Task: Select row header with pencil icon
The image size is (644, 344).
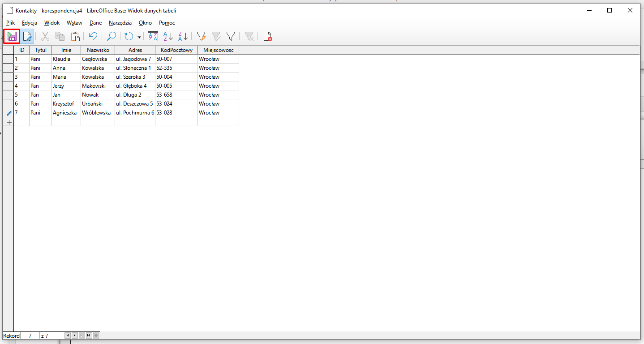Action: 9,113
